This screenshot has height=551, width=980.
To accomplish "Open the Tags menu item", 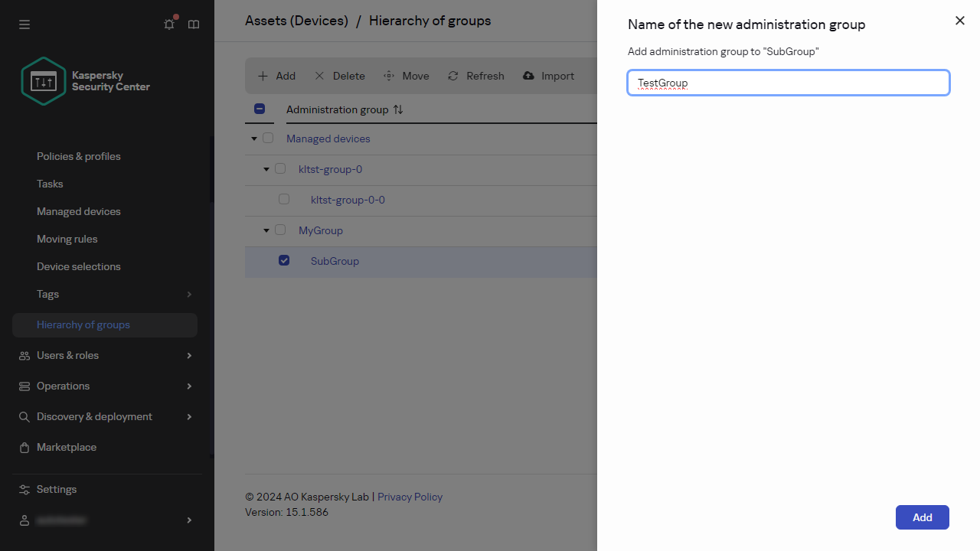I will 47,294.
